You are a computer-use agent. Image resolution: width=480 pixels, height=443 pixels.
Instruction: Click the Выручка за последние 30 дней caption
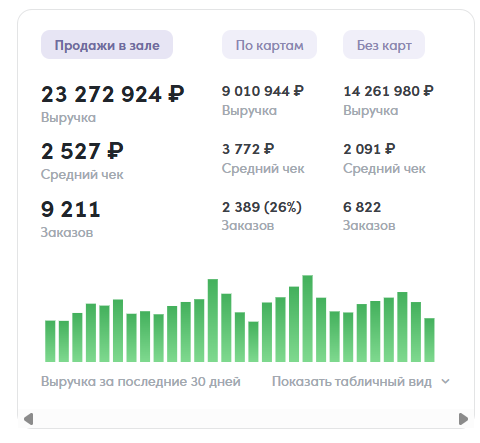coord(141,381)
